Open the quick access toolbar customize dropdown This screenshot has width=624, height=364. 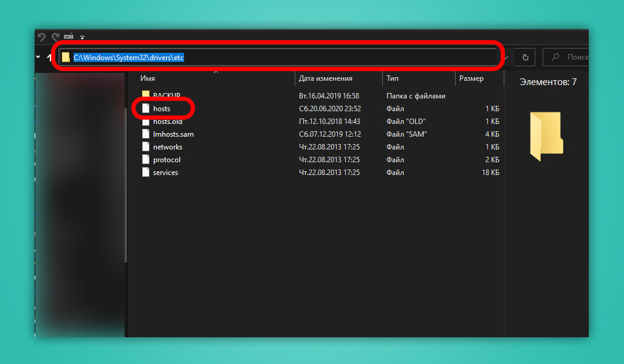click(x=83, y=38)
